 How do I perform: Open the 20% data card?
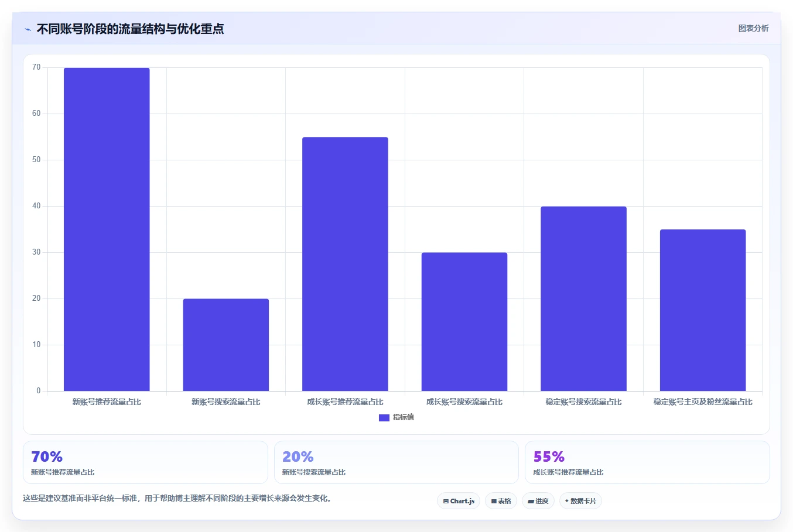click(396, 462)
